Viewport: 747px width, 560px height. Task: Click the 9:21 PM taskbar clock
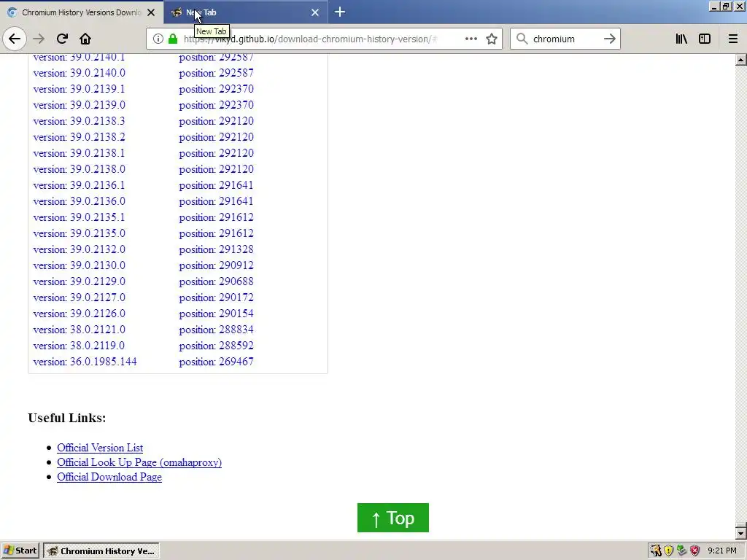click(722, 551)
